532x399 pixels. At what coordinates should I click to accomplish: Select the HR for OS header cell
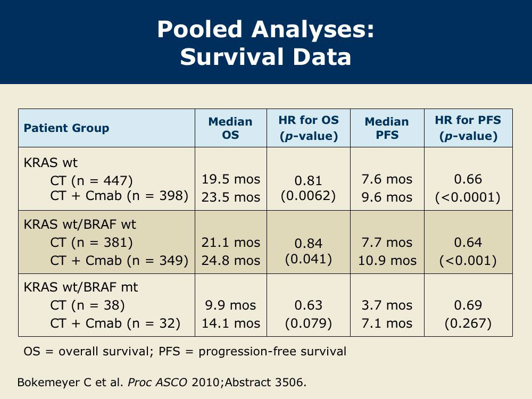(x=309, y=128)
